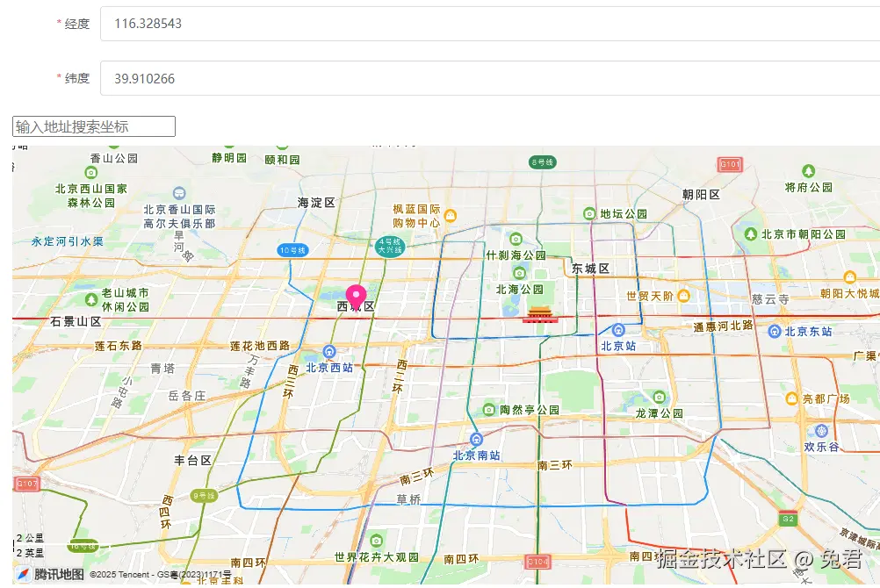Click the World Flower Garden park icon

point(377,541)
